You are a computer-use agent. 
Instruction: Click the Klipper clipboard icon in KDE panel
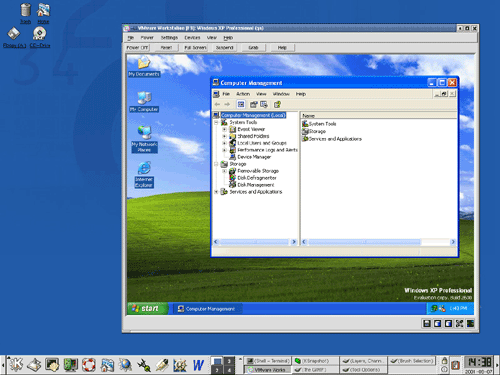(455, 365)
